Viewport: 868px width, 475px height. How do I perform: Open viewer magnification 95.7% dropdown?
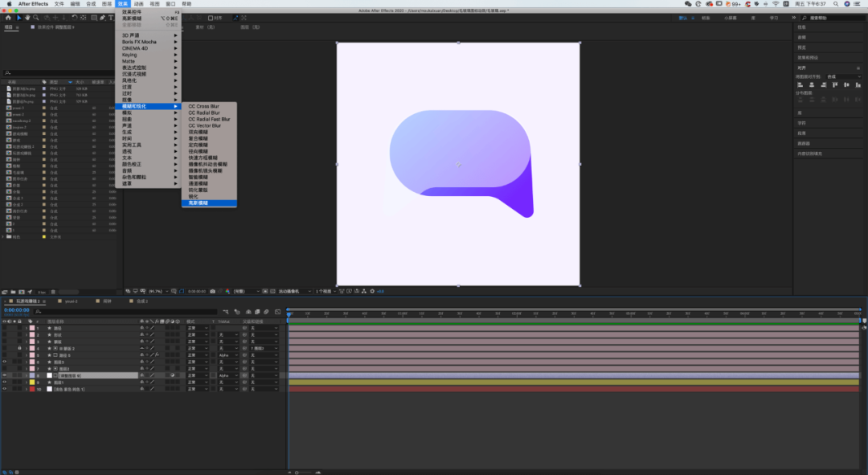tap(158, 291)
